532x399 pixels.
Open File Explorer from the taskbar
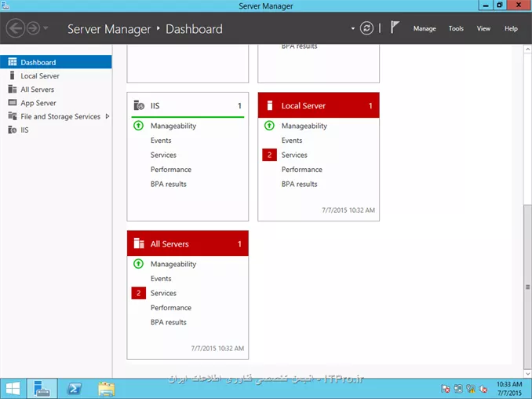click(107, 389)
